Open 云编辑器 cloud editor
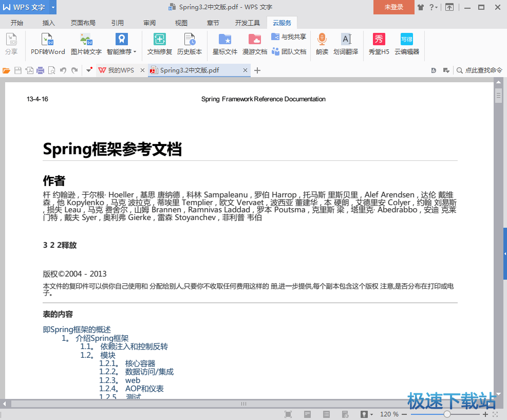This screenshot has height=420, width=507. click(x=407, y=44)
